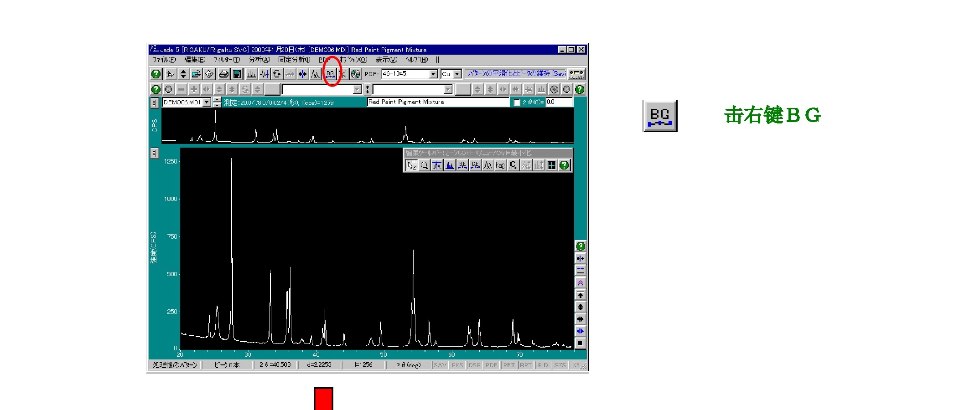Click the Red Paint Pigment Mixture text field
This screenshot has width=980, height=410.
pyautogui.click(x=438, y=102)
